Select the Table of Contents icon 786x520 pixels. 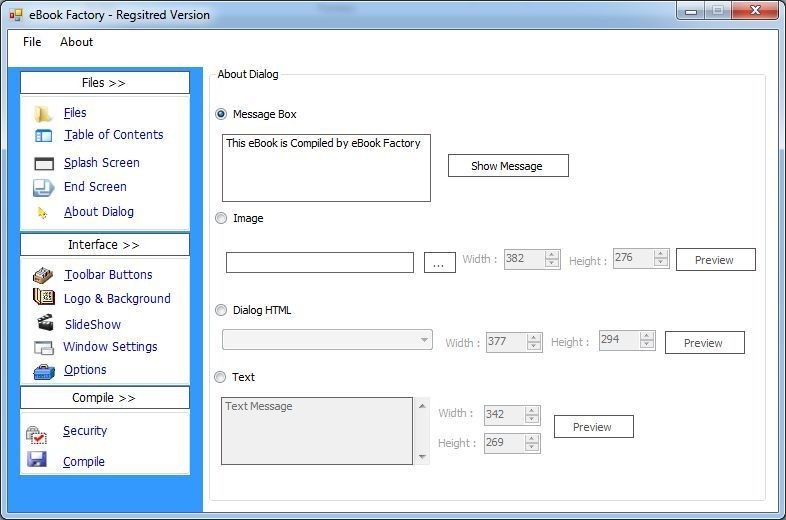(x=44, y=136)
